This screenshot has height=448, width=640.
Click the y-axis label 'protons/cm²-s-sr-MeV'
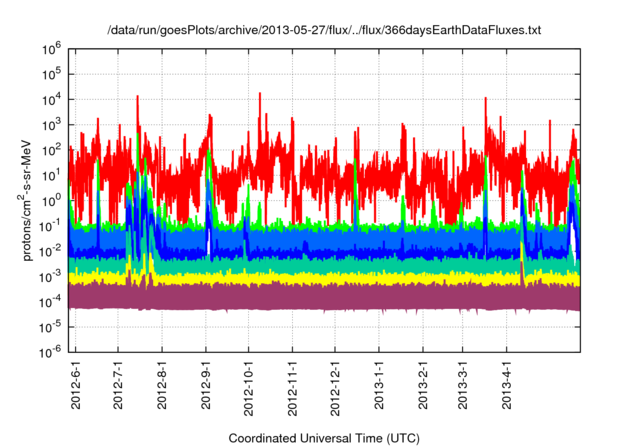(26, 200)
